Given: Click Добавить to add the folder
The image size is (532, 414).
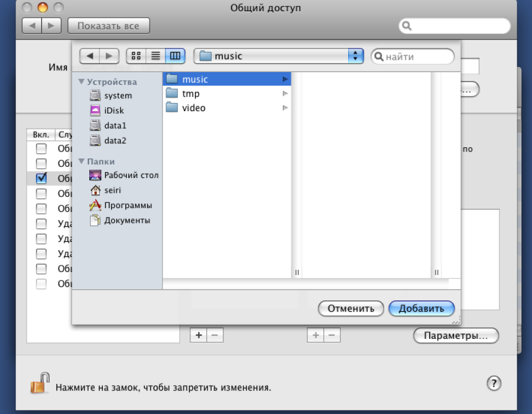Looking at the screenshot, I should pos(421,309).
